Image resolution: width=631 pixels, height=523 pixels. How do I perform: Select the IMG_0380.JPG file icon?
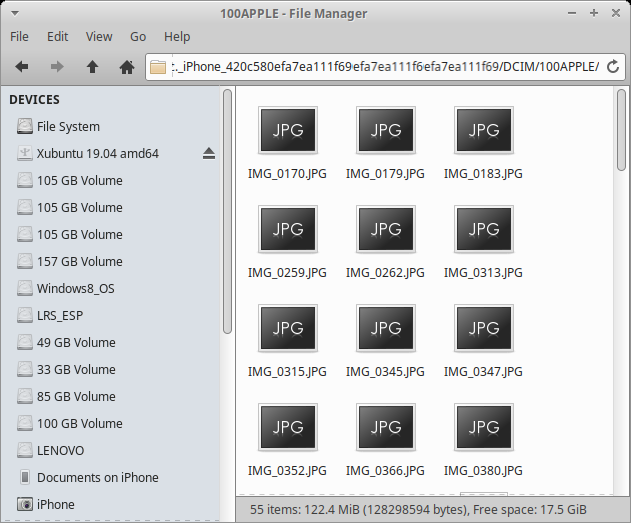tap(484, 427)
